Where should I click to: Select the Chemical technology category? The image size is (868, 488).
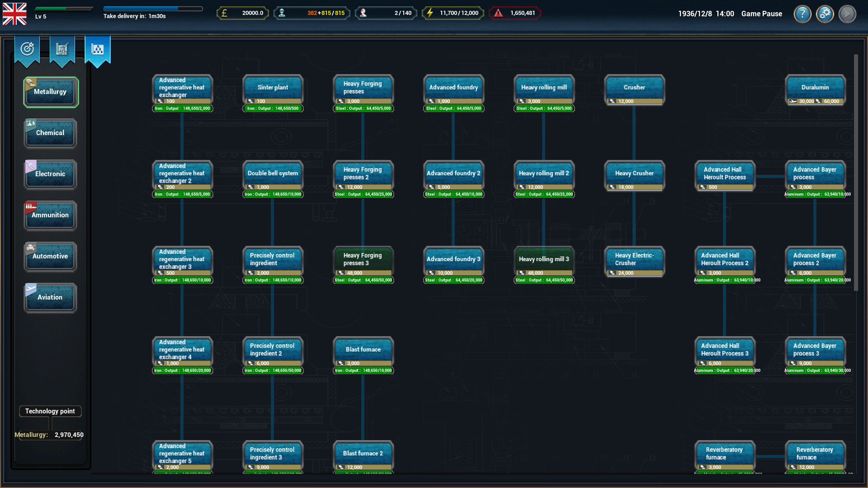click(x=50, y=133)
